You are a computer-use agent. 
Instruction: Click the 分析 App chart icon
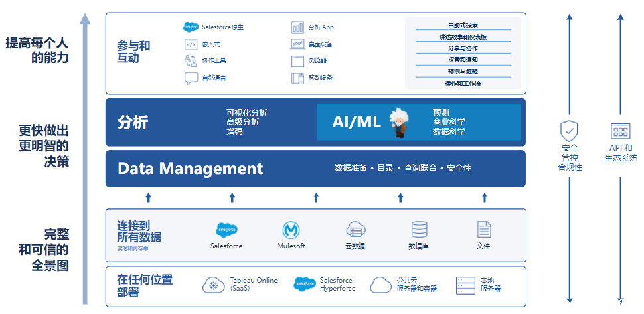click(297, 27)
